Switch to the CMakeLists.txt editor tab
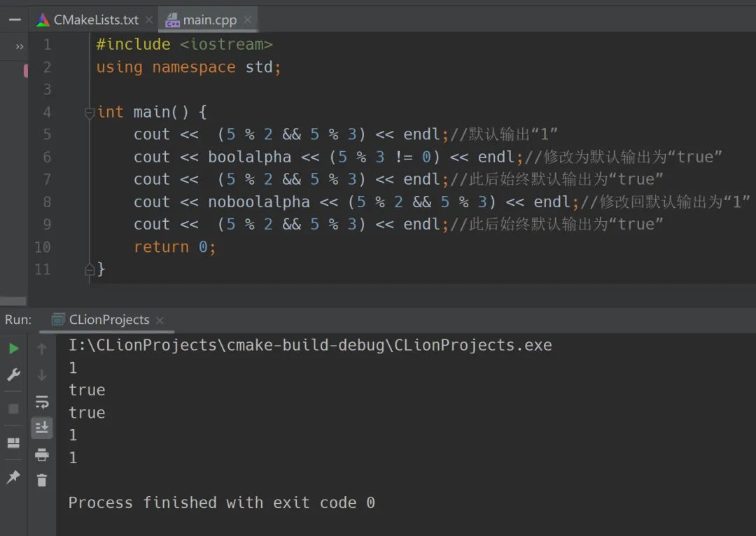Viewport: 756px width, 536px height. (x=96, y=20)
